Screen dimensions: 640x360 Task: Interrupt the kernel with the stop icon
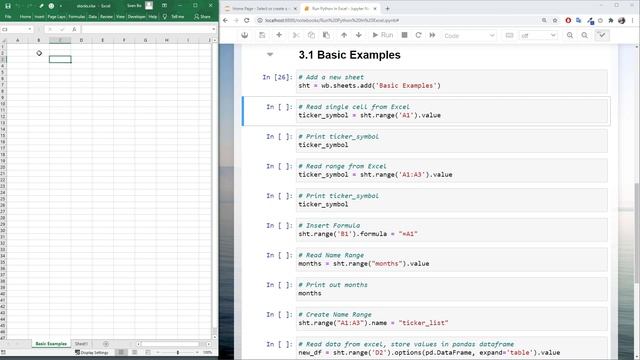[x=404, y=36]
